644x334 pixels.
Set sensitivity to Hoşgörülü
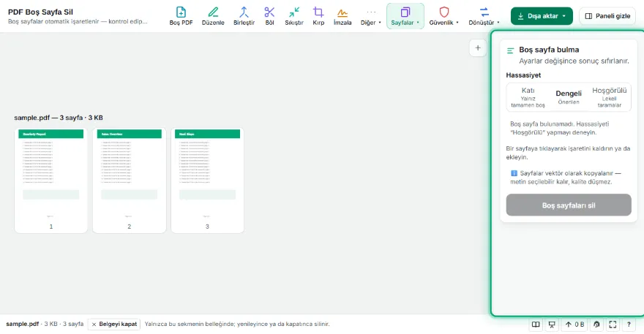point(609,97)
